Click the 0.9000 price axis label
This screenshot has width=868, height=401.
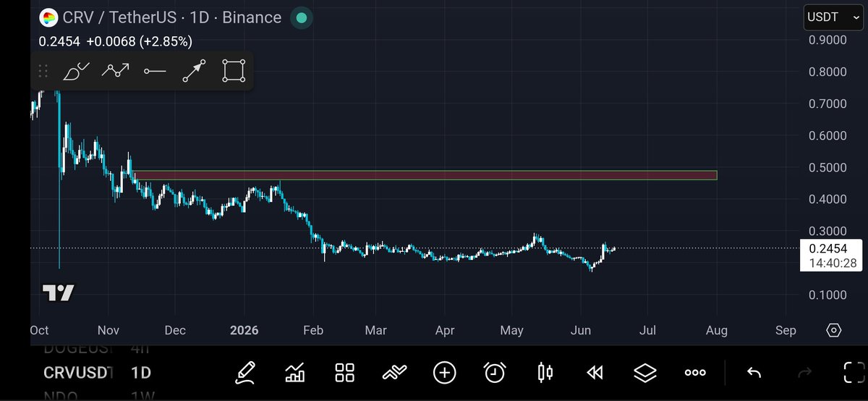coord(827,40)
